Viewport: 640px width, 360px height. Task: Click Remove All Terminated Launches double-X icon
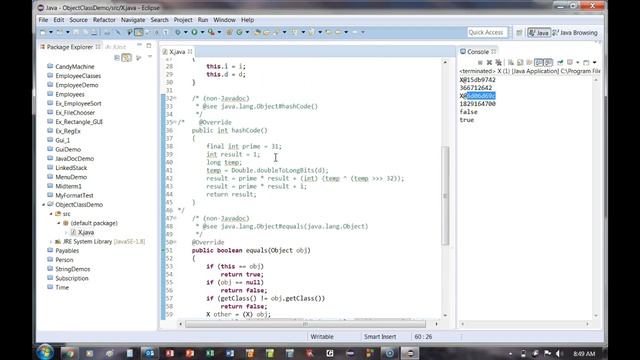click(498, 62)
